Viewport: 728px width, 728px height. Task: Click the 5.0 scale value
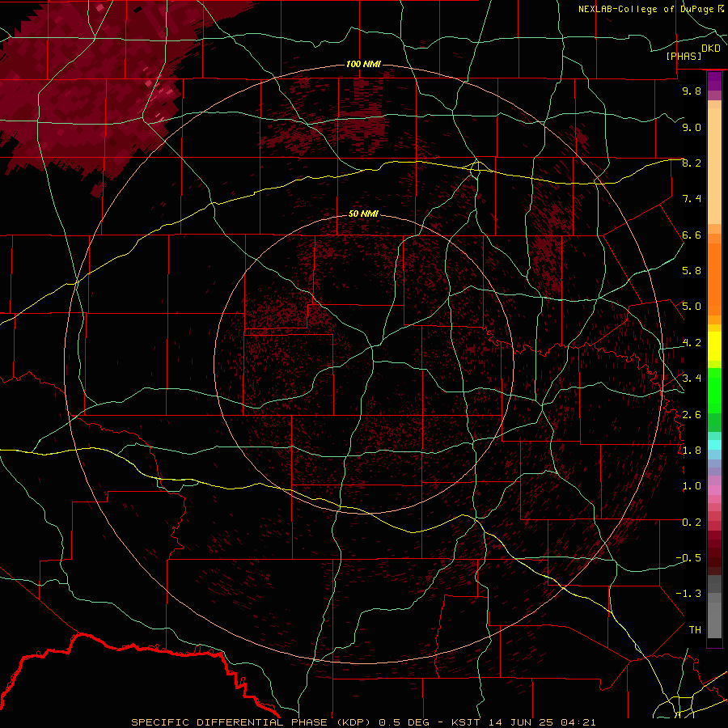pos(692,307)
